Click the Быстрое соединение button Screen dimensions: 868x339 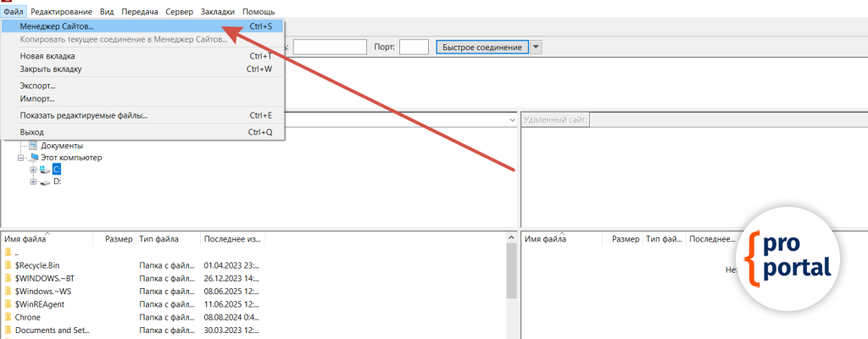click(x=482, y=47)
